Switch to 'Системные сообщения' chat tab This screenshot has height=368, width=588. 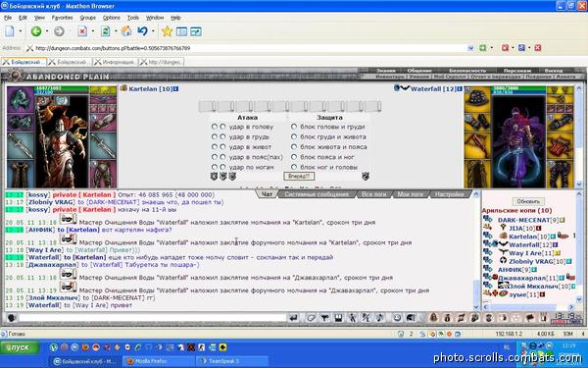pyautogui.click(x=317, y=194)
